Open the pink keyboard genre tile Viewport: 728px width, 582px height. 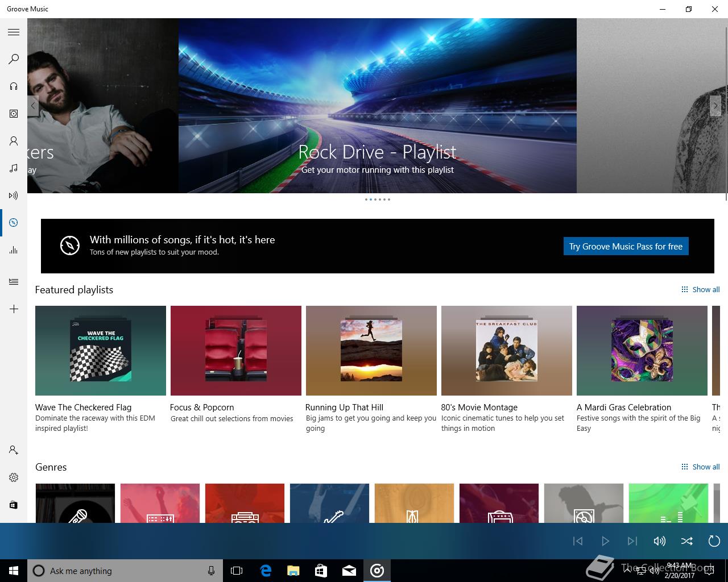point(160,503)
